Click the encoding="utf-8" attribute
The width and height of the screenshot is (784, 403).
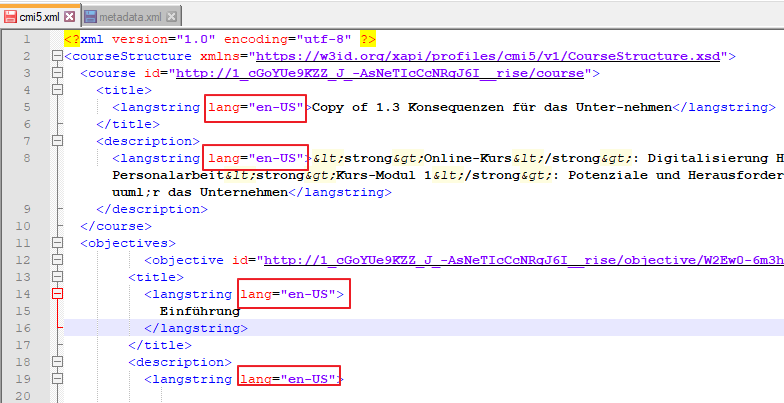288,39
